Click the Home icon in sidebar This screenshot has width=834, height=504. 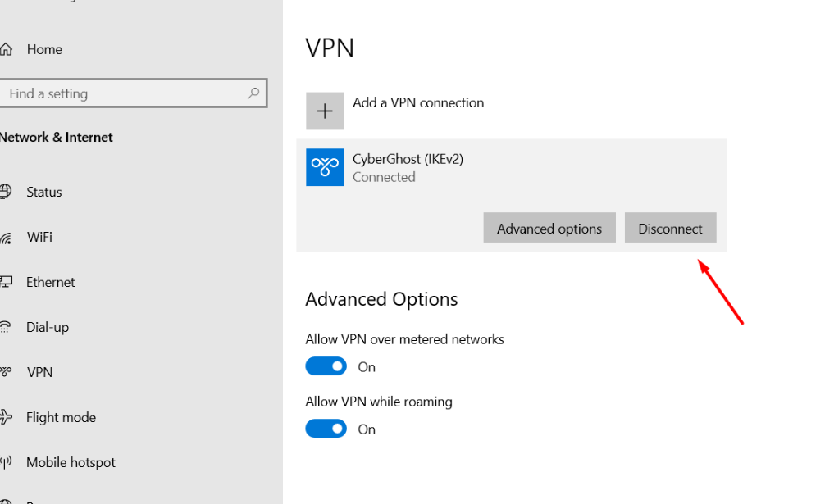[x=6, y=49]
